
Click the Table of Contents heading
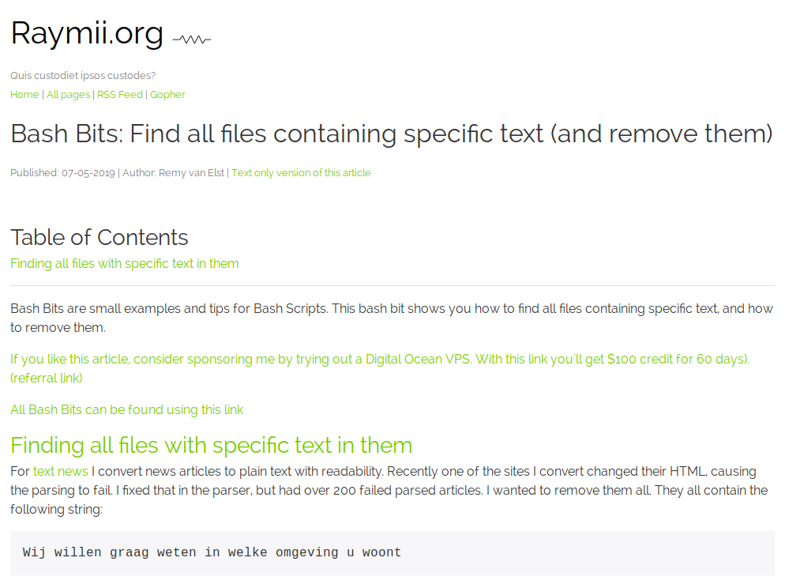click(x=99, y=237)
